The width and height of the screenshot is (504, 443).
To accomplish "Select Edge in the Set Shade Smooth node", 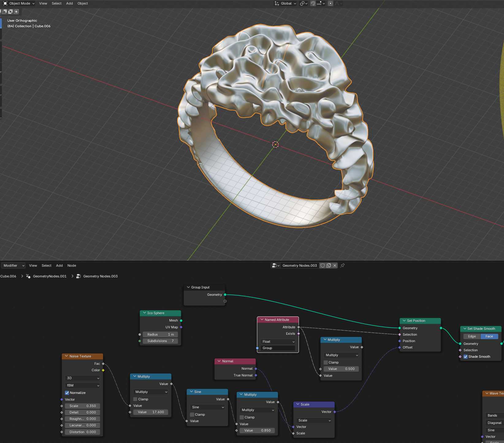I will [x=472, y=336].
